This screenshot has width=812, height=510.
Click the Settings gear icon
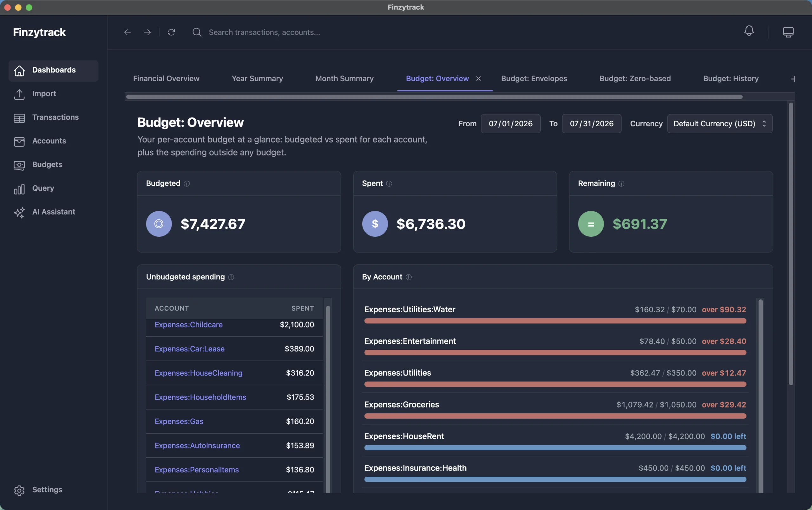tap(19, 490)
